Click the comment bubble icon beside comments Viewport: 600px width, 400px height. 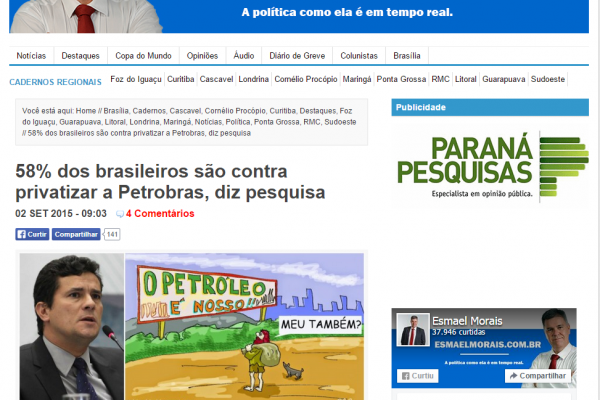(120, 214)
